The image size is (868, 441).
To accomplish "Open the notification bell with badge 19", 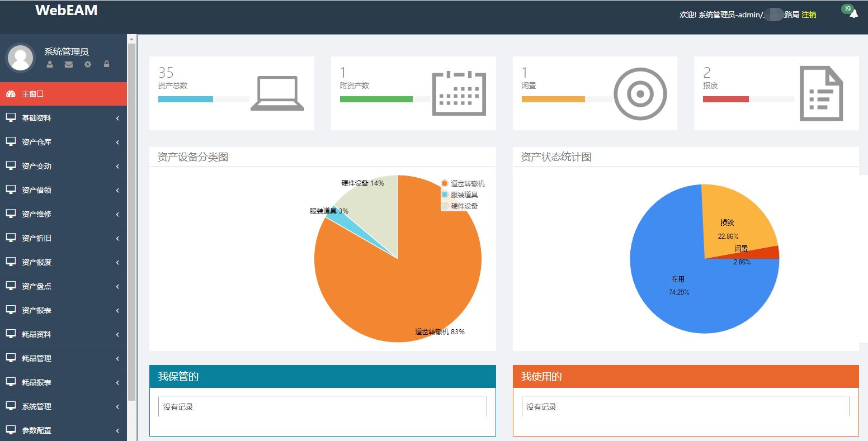I will click(853, 14).
